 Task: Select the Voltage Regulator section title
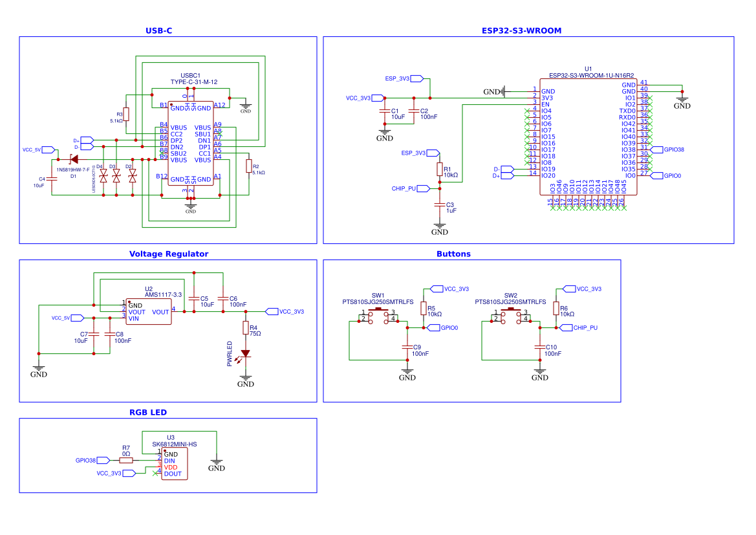(x=169, y=254)
